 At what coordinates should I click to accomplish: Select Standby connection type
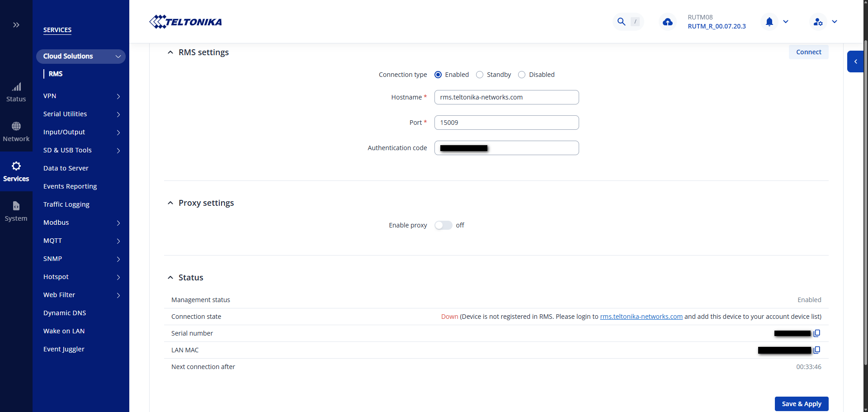480,75
